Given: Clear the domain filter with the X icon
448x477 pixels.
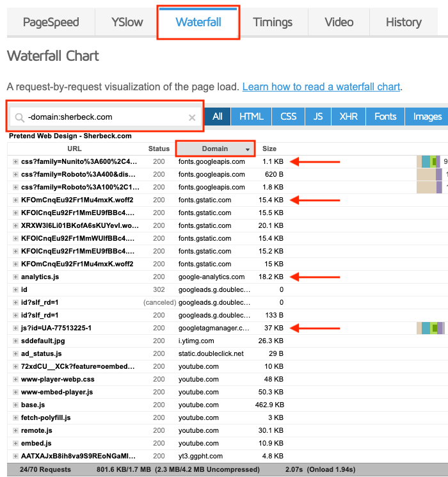Looking at the screenshot, I should click(192, 117).
